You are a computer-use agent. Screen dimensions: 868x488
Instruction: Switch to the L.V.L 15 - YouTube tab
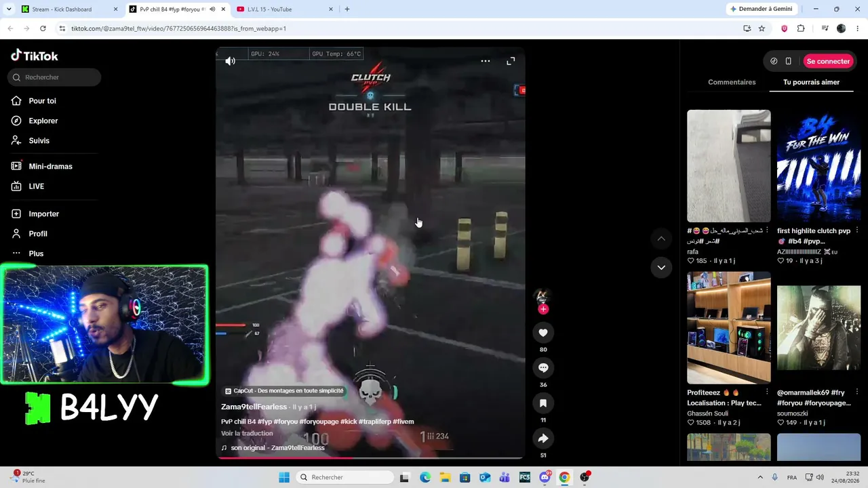click(x=284, y=9)
